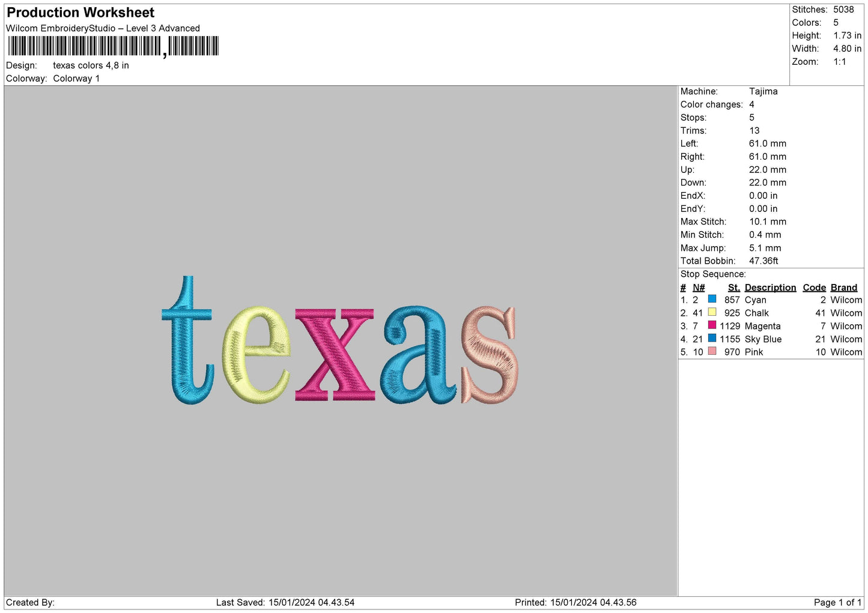Click the Description column header

tap(770, 288)
